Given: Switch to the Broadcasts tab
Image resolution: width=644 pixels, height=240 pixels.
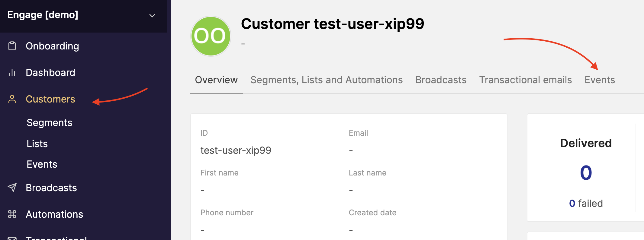Looking at the screenshot, I should (x=441, y=80).
